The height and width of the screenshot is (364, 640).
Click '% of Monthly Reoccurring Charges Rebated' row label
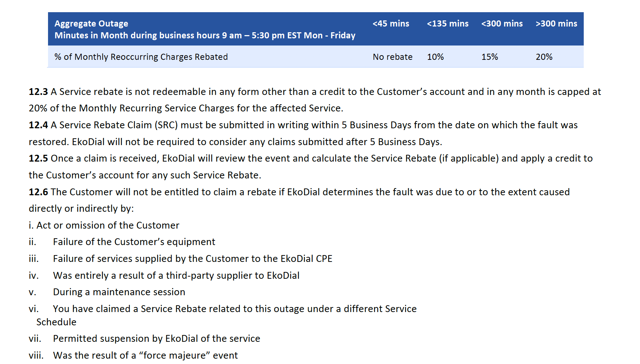point(141,57)
